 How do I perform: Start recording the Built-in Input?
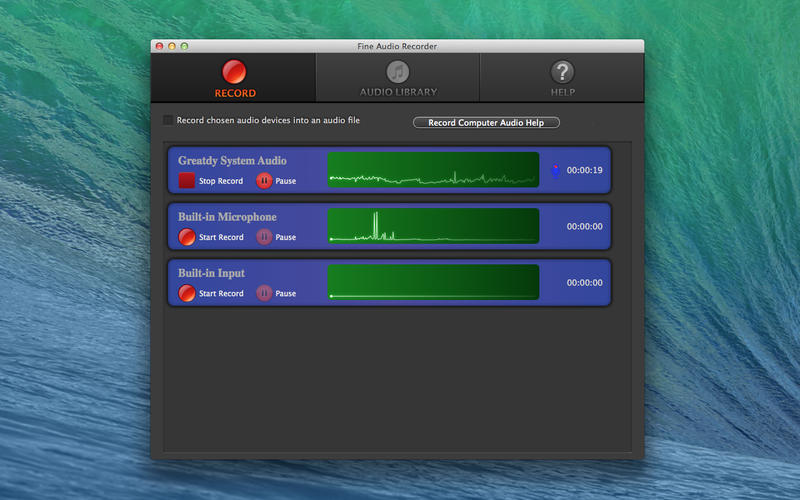tap(187, 293)
